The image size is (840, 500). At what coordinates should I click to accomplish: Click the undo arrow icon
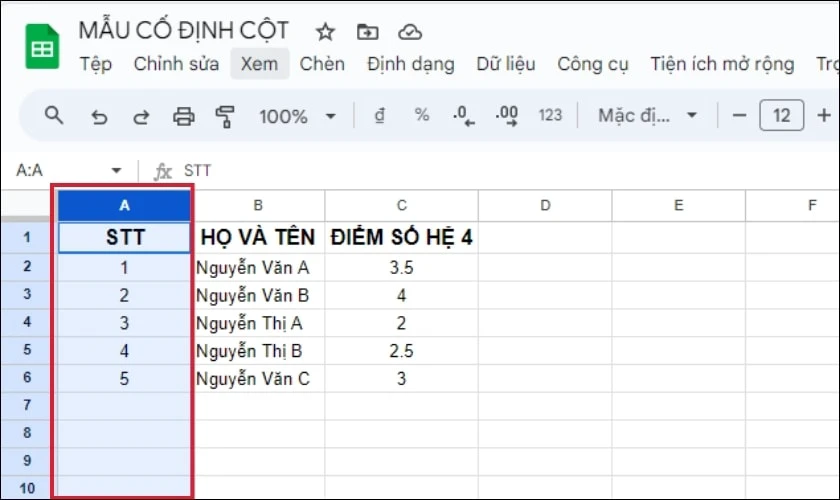point(99,116)
